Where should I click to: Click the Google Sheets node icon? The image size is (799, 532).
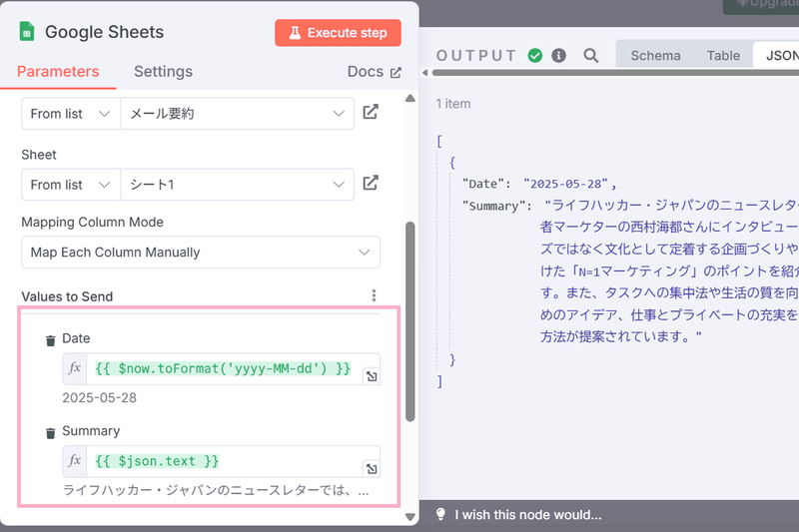(27, 32)
